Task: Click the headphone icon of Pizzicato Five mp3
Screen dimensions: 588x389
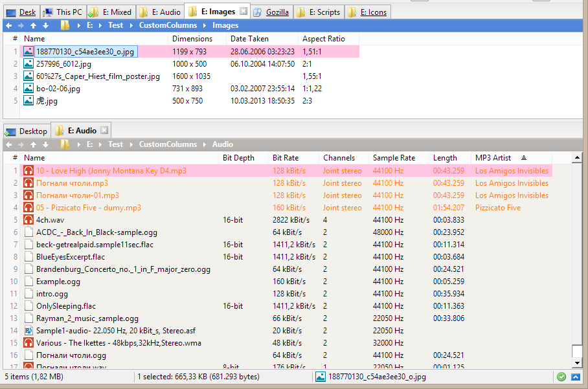Action: click(x=28, y=208)
